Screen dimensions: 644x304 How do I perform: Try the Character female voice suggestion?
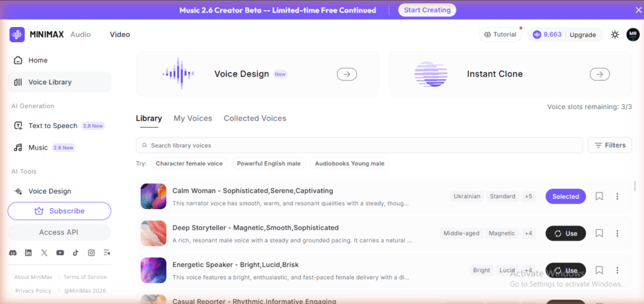[x=189, y=163]
